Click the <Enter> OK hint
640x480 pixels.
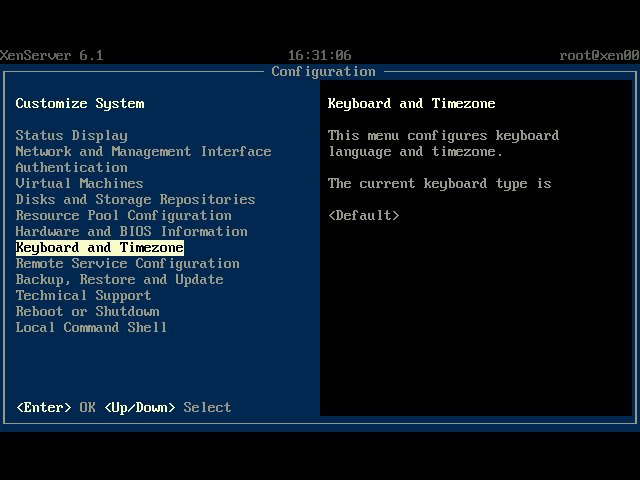pyautogui.click(x=56, y=407)
